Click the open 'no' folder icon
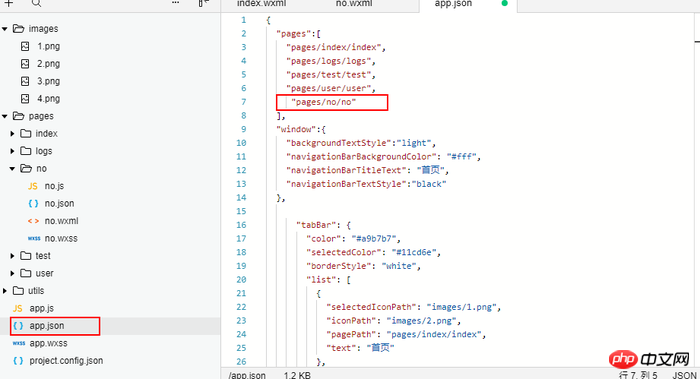Viewport: 700px width, 379px height. coord(26,168)
